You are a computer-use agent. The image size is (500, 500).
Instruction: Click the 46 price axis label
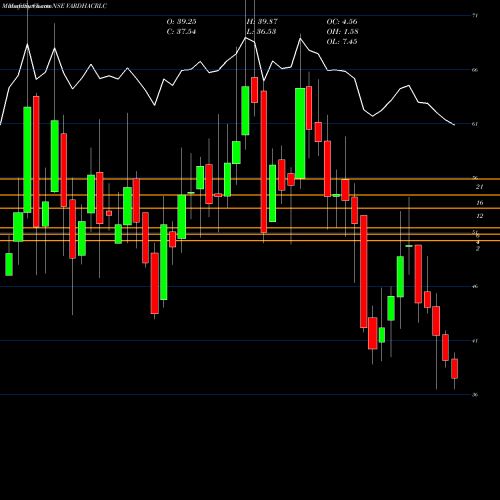click(x=475, y=286)
